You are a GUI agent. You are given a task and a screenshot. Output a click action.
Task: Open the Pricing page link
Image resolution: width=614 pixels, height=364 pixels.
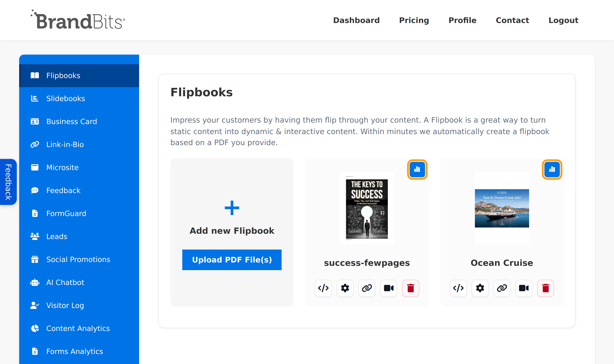(414, 20)
